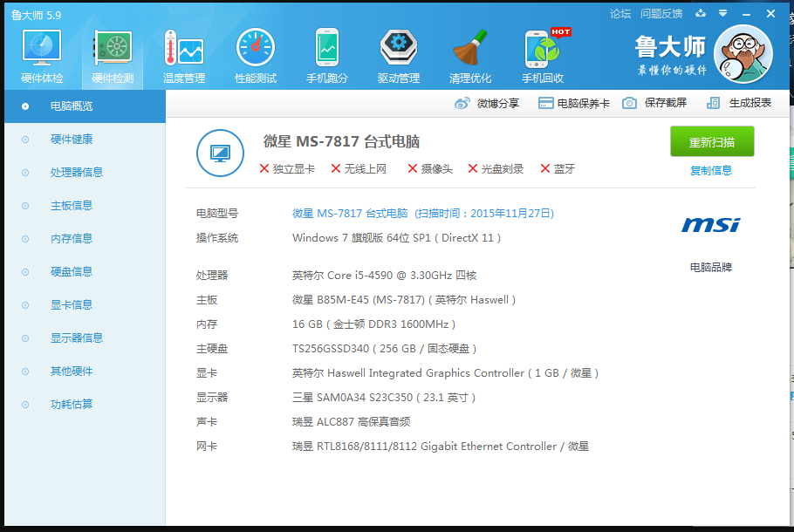The image size is (794, 532).
Task: Click the TS256GSSD340 hard disk text
Action: pyautogui.click(x=384, y=349)
